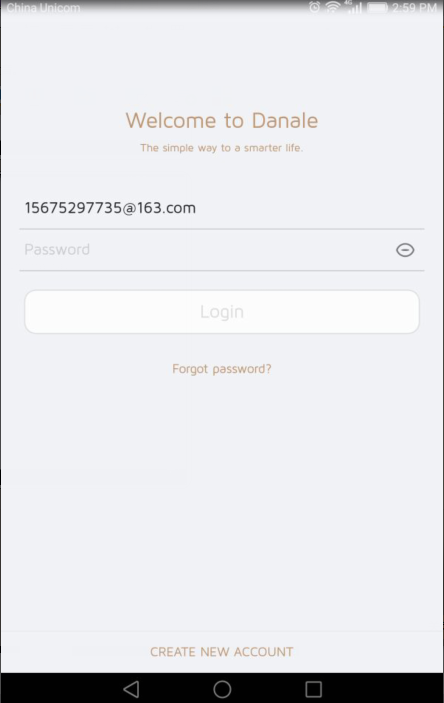The image size is (444, 703).
Task: Tap the Welcome to Danale heading
Action: pyautogui.click(x=222, y=121)
